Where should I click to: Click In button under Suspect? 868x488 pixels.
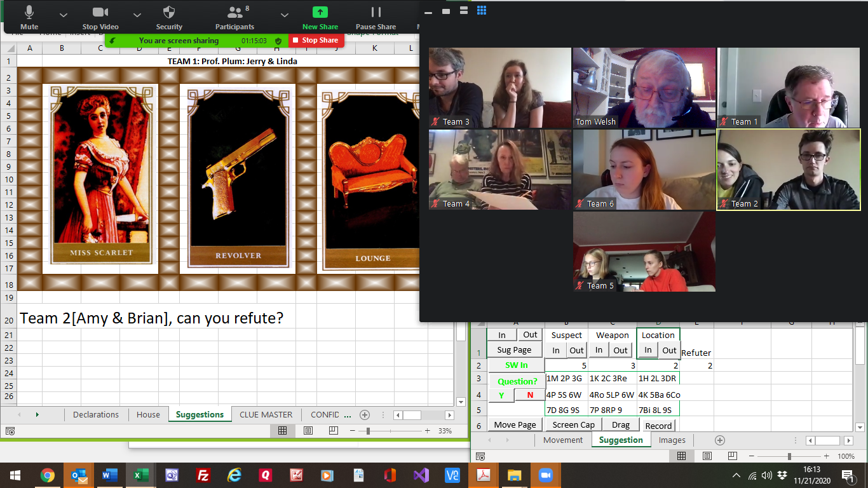click(x=556, y=350)
